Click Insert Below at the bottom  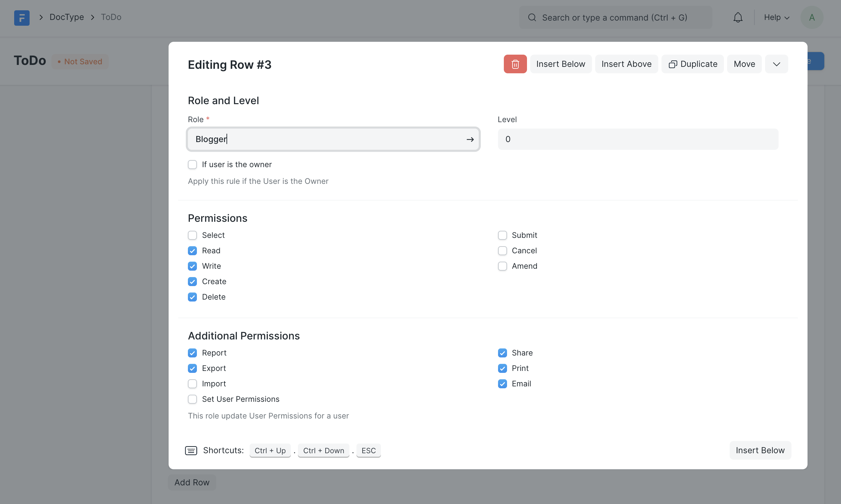[x=761, y=450]
